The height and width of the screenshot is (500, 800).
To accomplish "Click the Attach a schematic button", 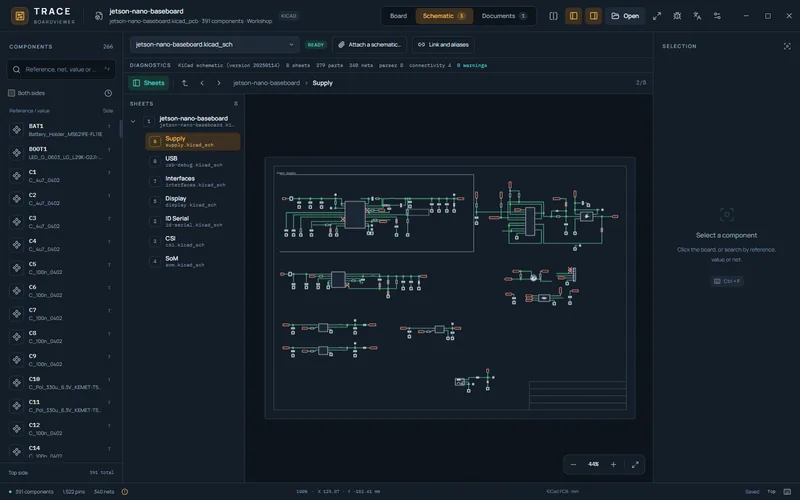I will point(369,44).
